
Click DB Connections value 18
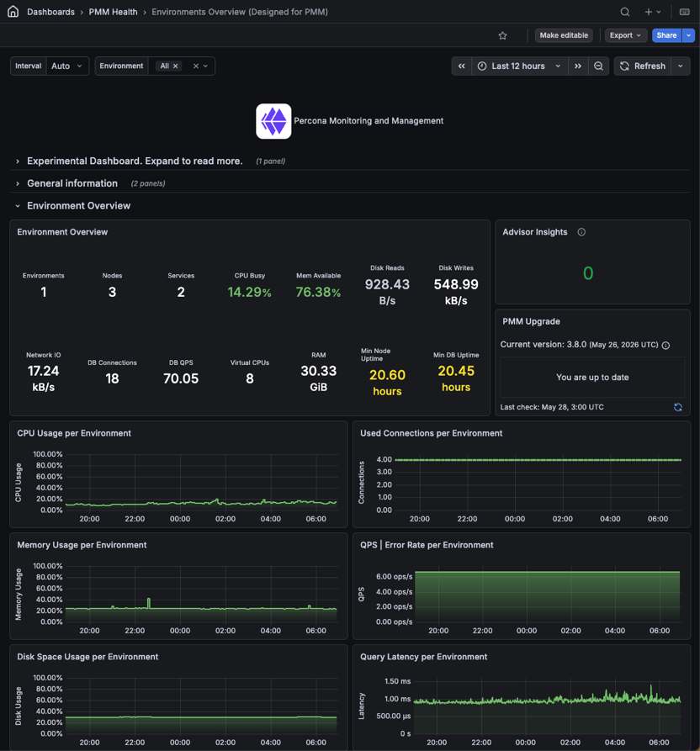(x=112, y=378)
